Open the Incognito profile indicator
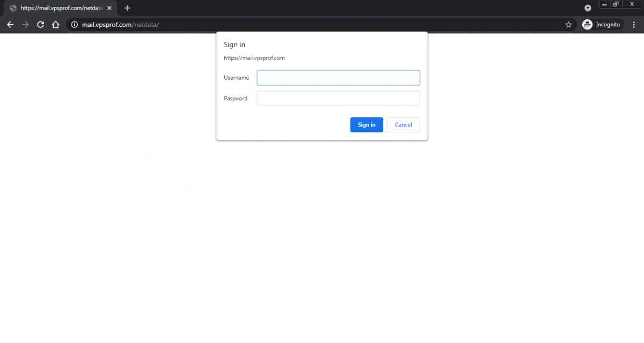 pyautogui.click(x=602, y=25)
